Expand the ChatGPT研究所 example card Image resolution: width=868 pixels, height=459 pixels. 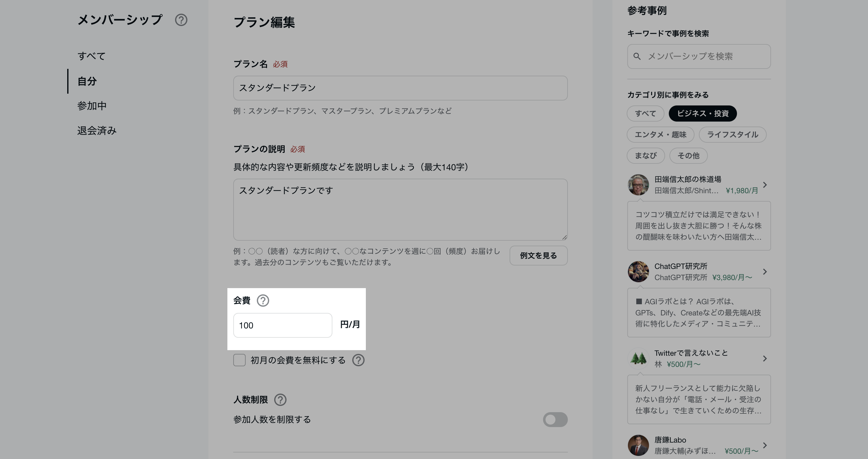point(765,271)
